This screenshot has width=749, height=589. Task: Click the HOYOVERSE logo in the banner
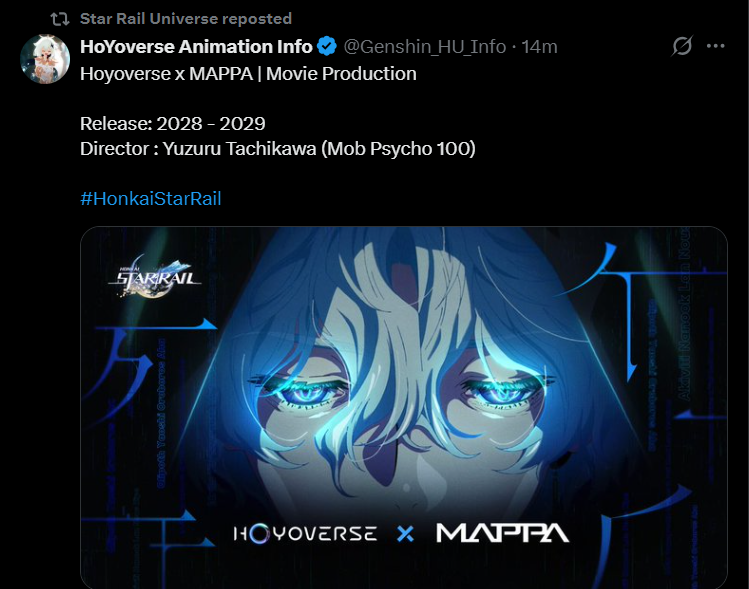305,533
